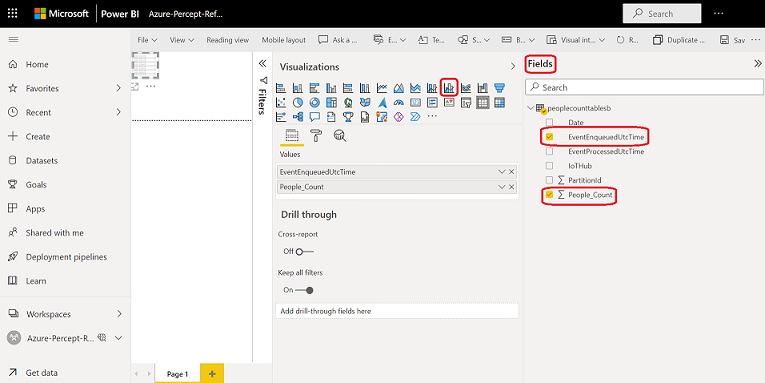Select the KPI visual
The height and width of the screenshot is (383, 765).
(x=449, y=102)
